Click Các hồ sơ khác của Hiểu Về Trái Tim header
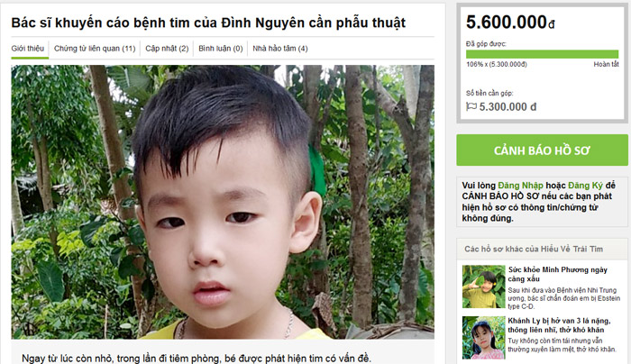Viewport: 631px width, 364px height. click(x=534, y=249)
